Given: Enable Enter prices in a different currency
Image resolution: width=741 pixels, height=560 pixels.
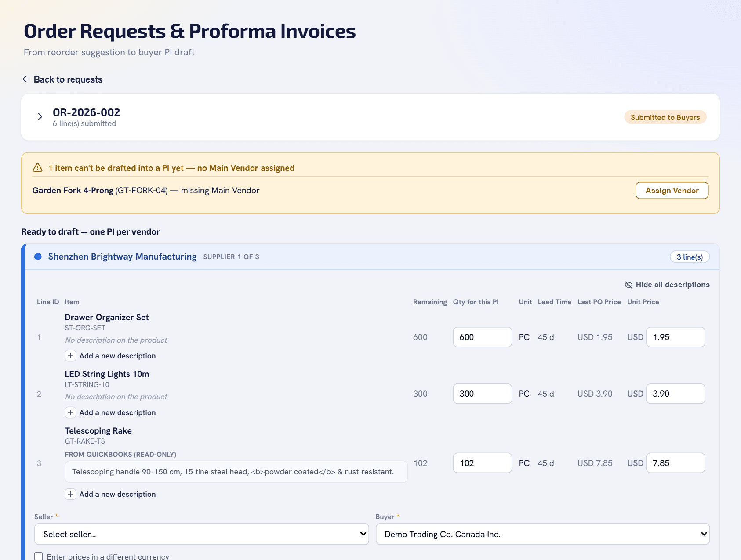Looking at the screenshot, I should (x=39, y=556).
